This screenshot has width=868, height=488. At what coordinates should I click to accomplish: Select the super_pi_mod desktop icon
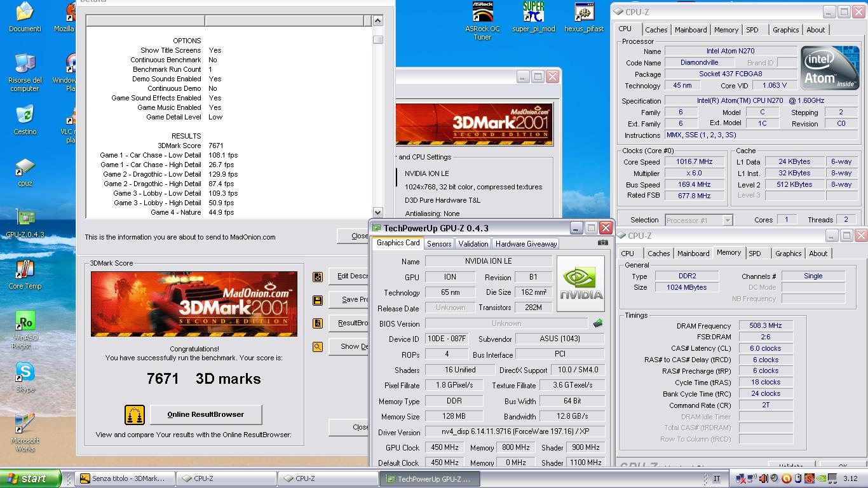pyautogui.click(x=534, y=17)
